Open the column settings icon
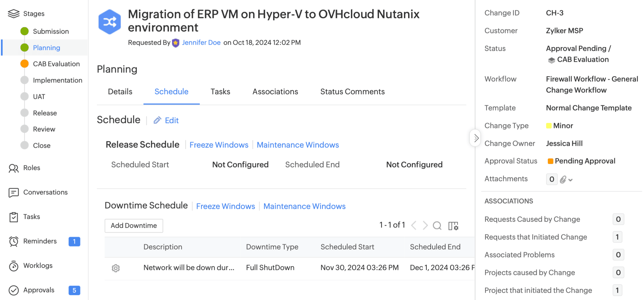The width and height of the screenshot is (644, 300). 453,226
